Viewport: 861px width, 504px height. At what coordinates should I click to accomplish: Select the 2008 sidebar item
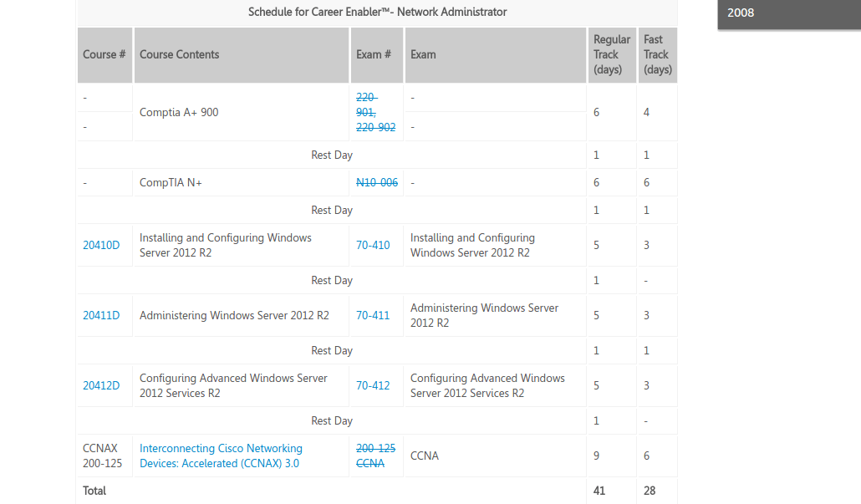(741, 13)
